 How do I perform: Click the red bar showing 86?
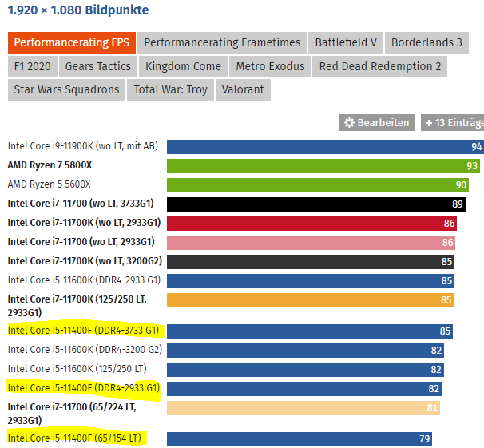[311, 224]
